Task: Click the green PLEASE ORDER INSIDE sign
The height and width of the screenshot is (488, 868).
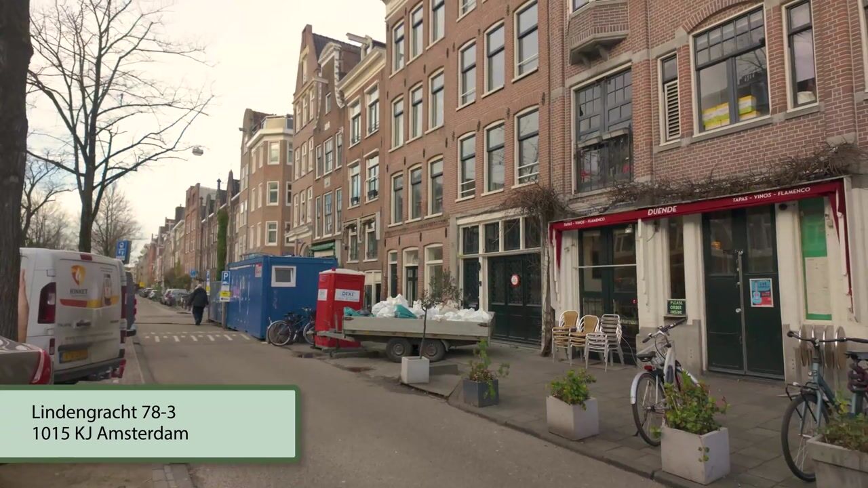Action: pos(676,306)
